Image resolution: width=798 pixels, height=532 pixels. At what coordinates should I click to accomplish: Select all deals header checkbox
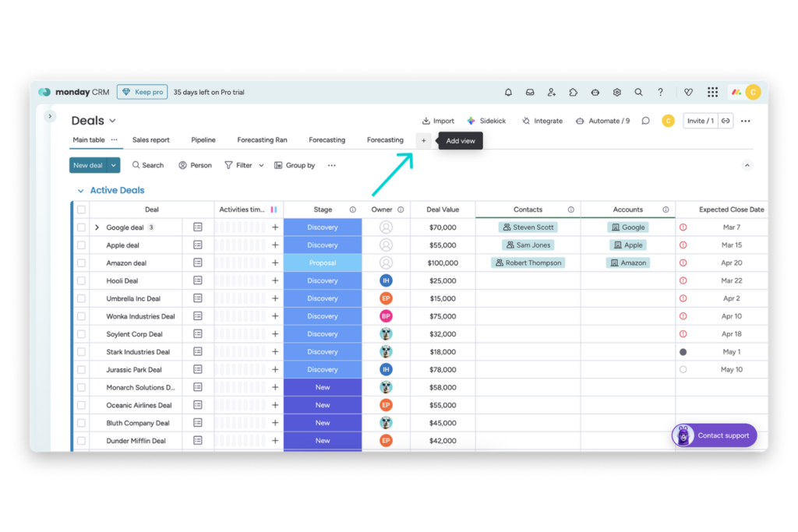(81, 210)
